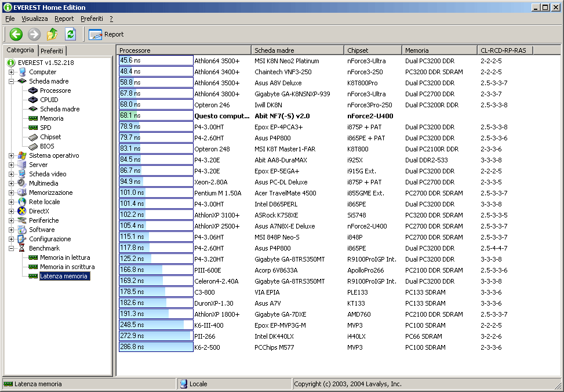Click the Dual DDR2-533 memory cell

(x=426, y=160)
